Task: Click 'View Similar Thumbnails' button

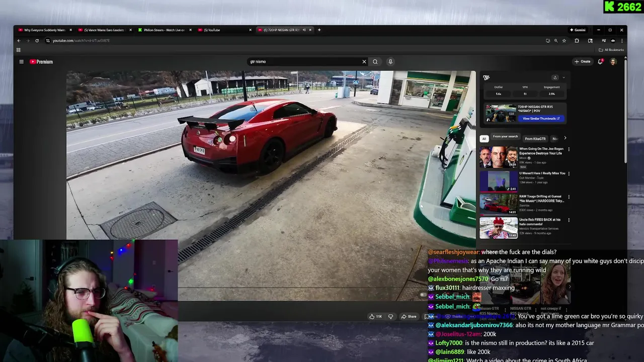Action: 541,119
